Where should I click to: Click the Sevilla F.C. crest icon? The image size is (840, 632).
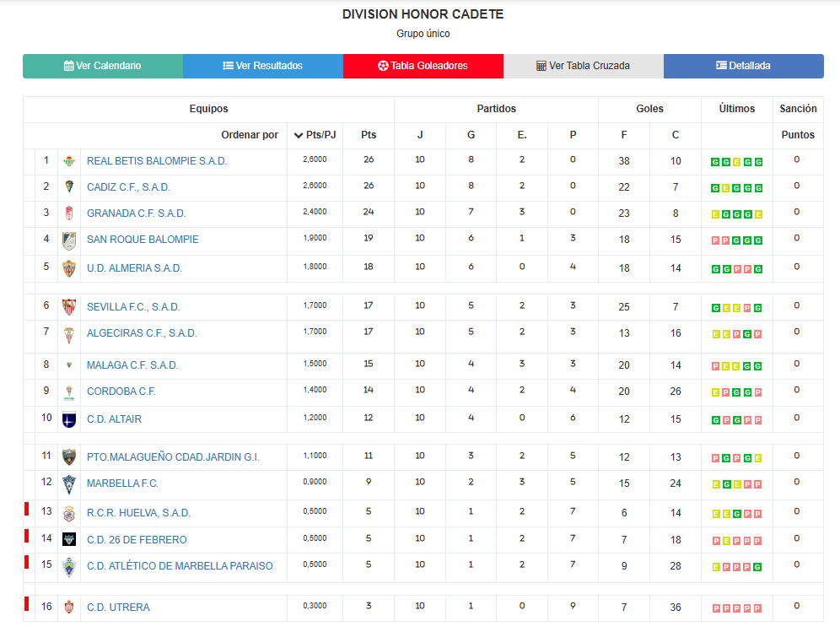click(x=69, y=307)
